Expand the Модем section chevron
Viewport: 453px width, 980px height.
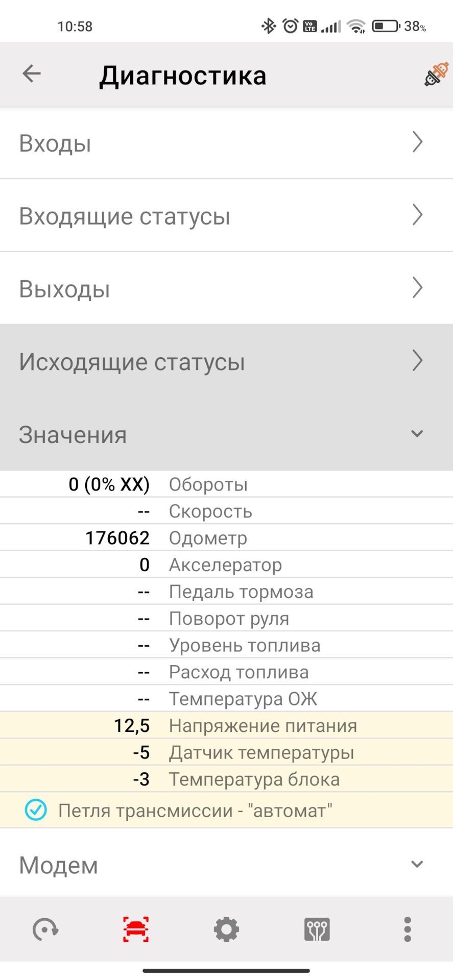[x=417, y=864]
